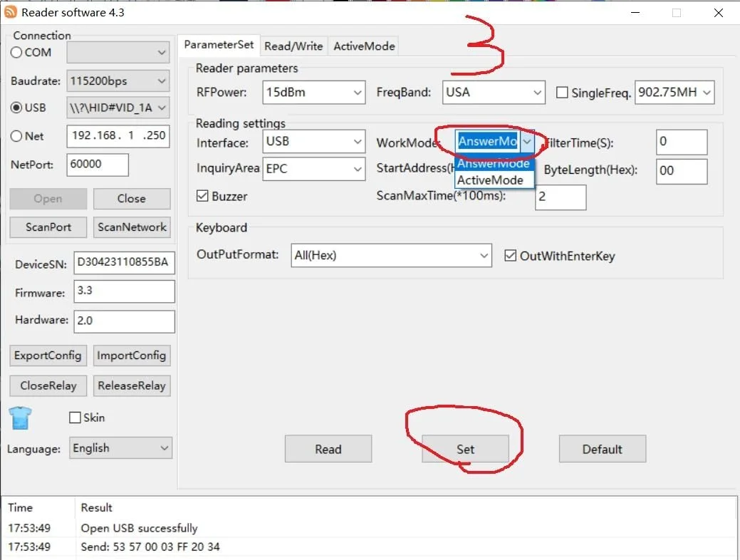Click the ScanPort button
Screen dimensions: 740x560
48,227
